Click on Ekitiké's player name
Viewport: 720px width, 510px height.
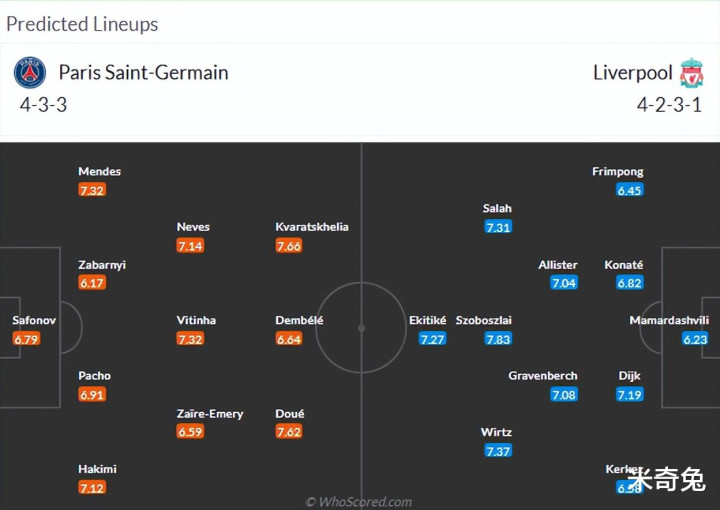click(428, 321)
